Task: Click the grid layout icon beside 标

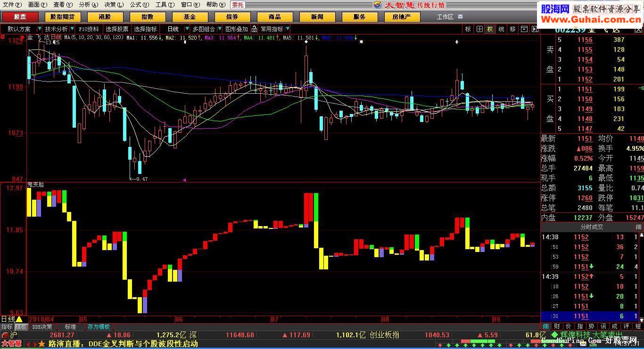Action: coord(479,29)
